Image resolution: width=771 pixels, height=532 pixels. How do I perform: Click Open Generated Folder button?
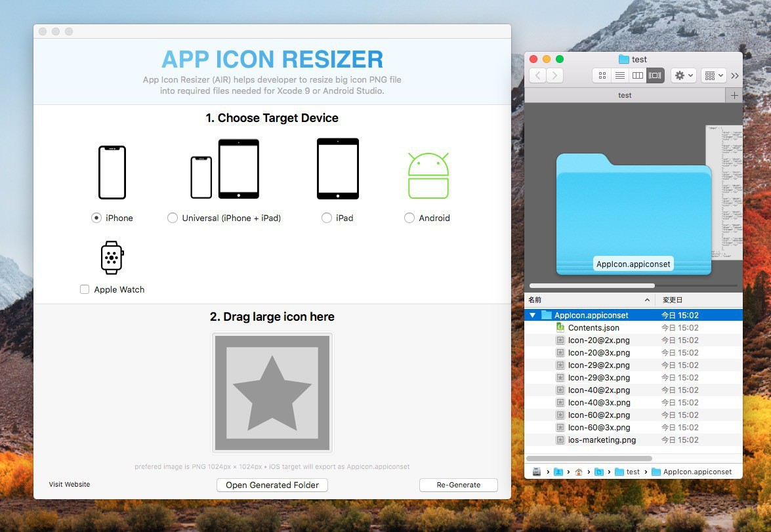(x=272, y=485)
